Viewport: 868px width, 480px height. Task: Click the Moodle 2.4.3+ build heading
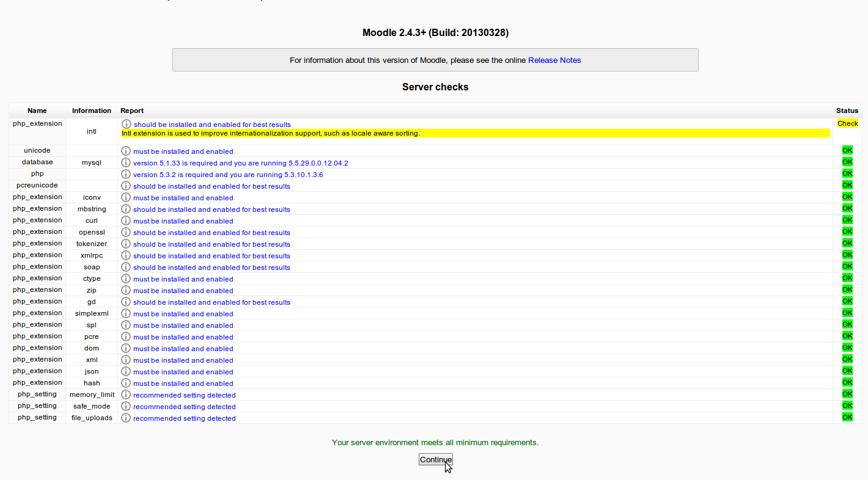pos(435,33)
